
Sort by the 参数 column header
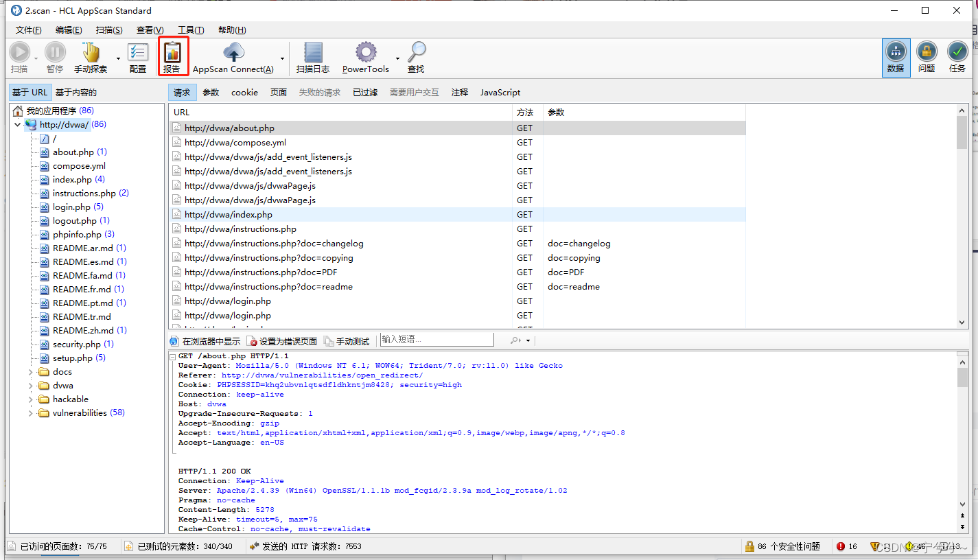point(644,113)
